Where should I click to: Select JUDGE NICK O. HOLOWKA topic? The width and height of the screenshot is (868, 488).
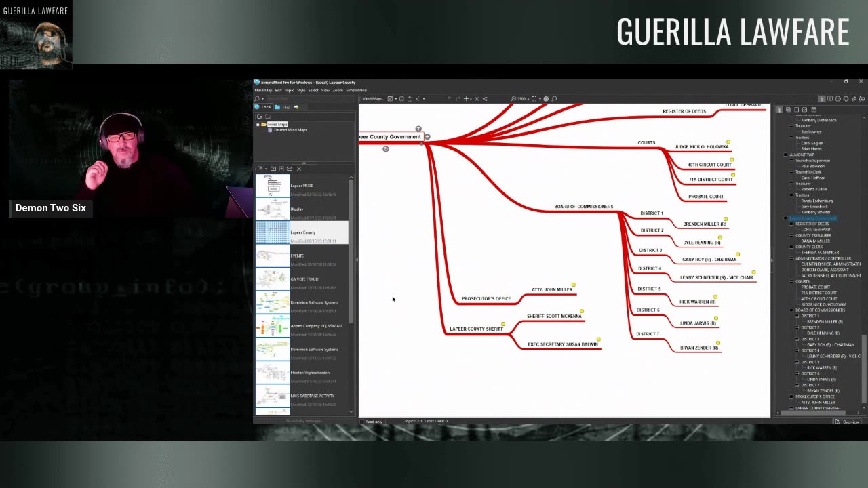click(701, 147)
